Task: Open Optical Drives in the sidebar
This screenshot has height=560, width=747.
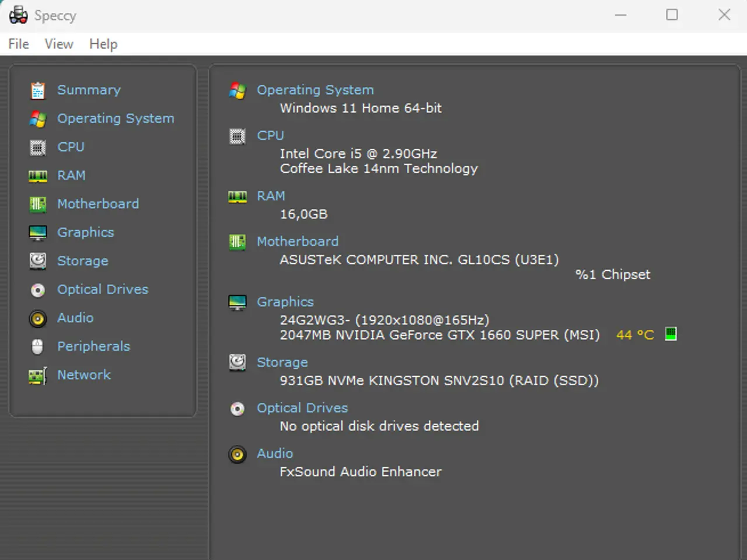Action: [x=103, y=290]
